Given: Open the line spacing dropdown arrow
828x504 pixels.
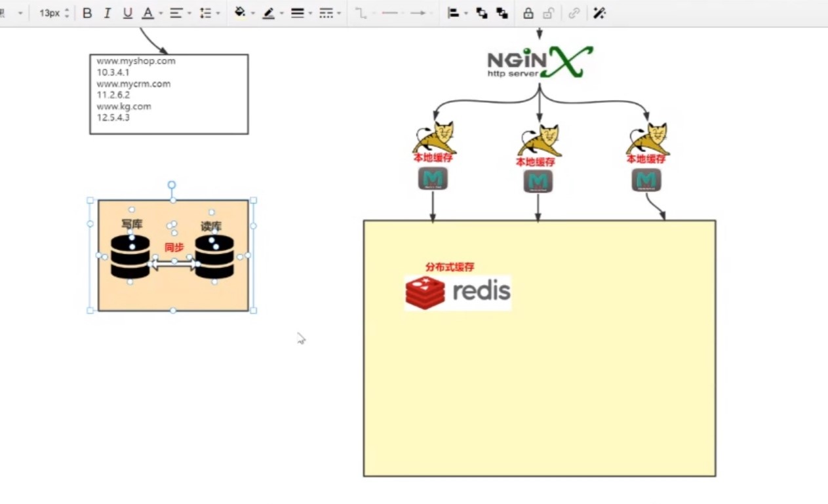Looking at the screenshot, I should 218,14.
